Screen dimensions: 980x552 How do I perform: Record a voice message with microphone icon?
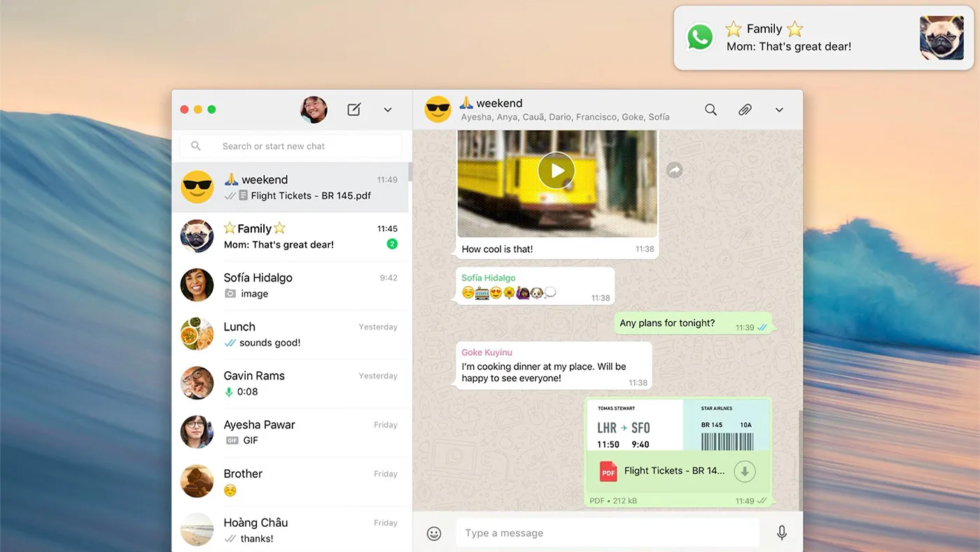[782, 533]
